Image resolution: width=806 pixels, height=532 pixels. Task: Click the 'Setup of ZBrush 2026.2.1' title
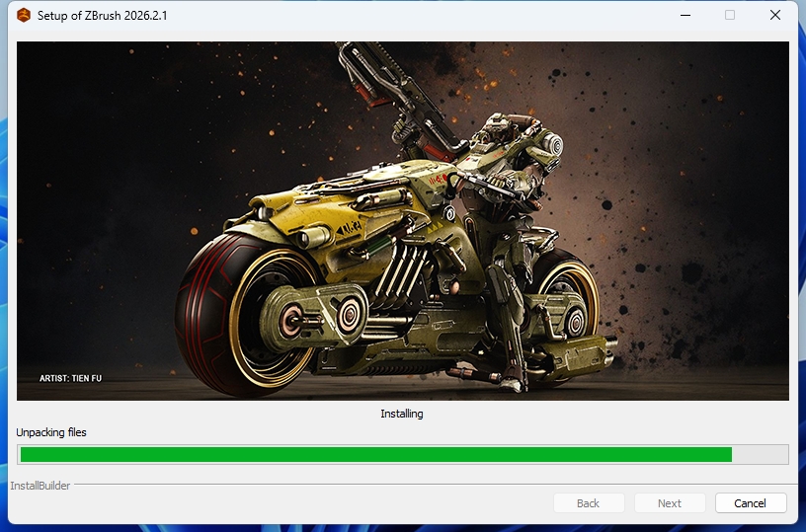pos(103,16)
